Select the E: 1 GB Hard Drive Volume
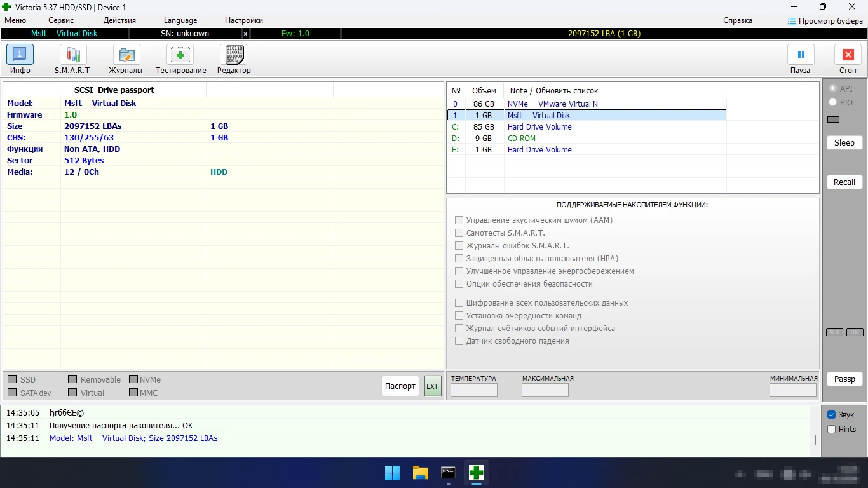 tap(587, 150)
